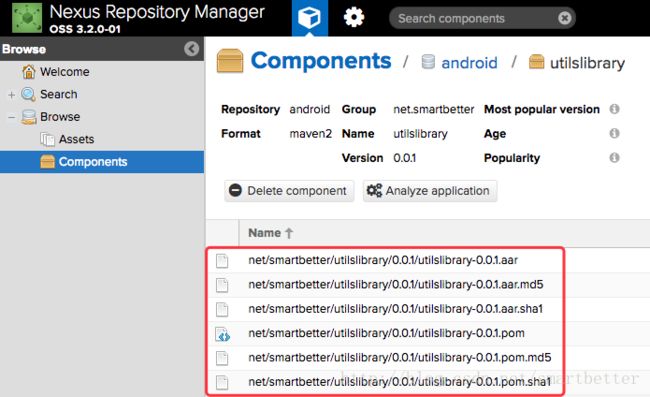Select Browse in the sidebar tree
The height and width of the screenshot is (397, 650).
[x=60, y=116]
